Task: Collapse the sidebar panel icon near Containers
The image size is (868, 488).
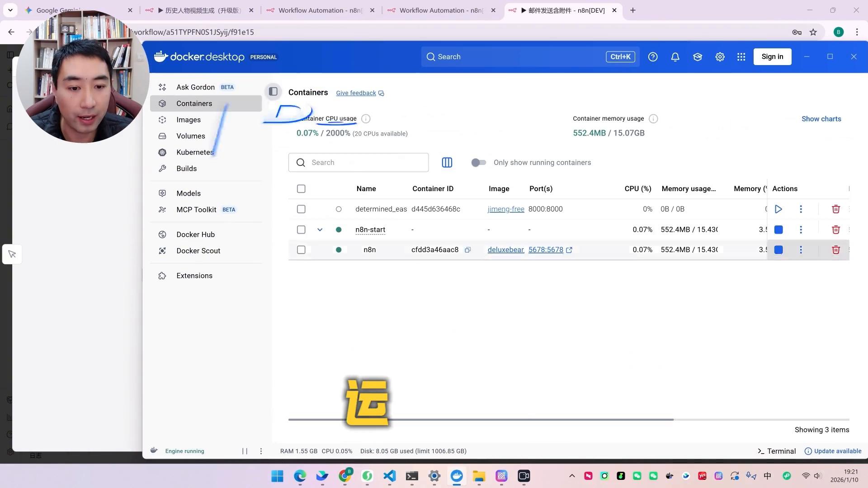Action: [x=273, y=92]
